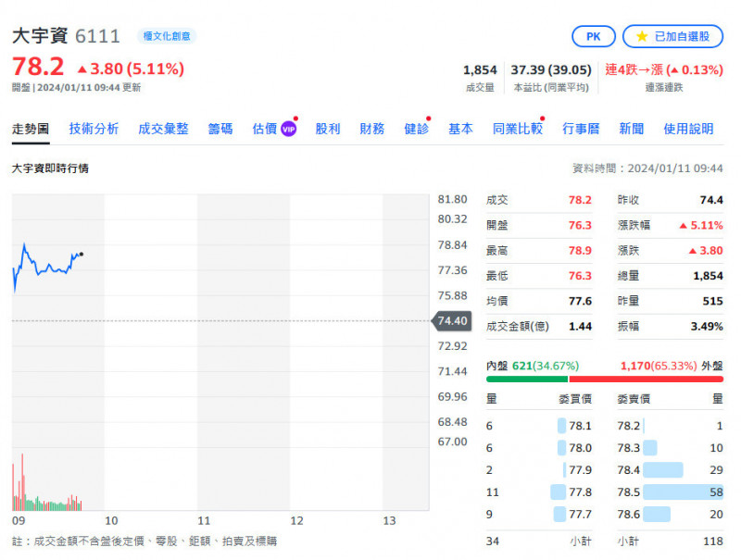Screen dimensions: 741x560
Task: Click the ask price 78.6
Action: [629, 515]
